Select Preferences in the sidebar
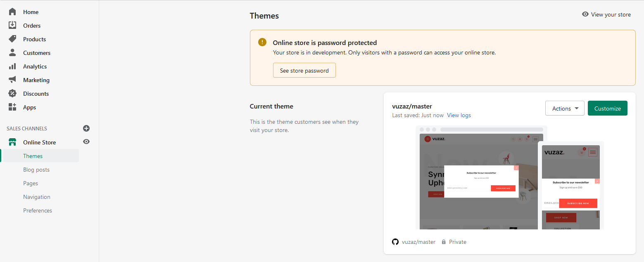This screenshot has height=262, width=644. pyautogui.click(x=38, y=210)
